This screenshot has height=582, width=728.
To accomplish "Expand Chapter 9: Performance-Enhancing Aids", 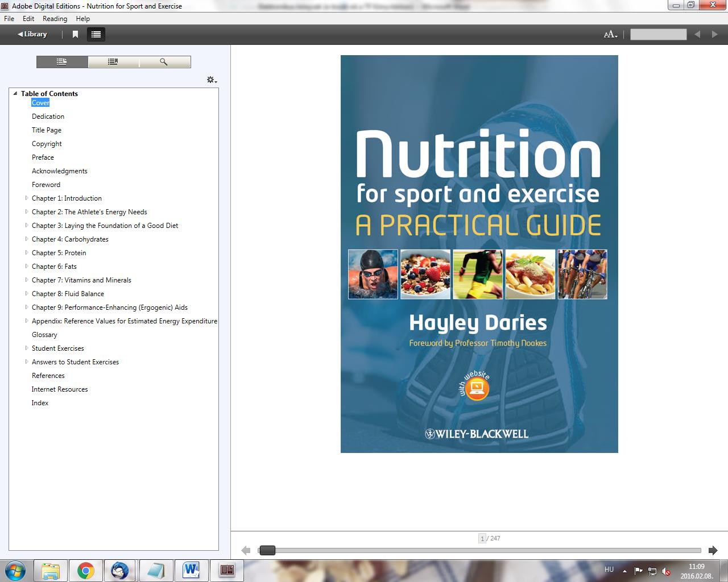I will (26, 307).
